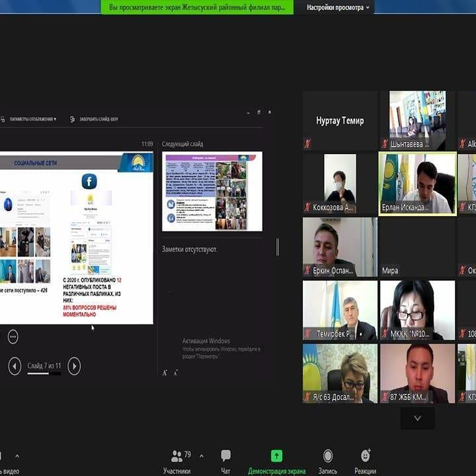Open the Настройки просмотра view options dropdown
This screenshot has width=476, height=476.
[x=338, y=7]
